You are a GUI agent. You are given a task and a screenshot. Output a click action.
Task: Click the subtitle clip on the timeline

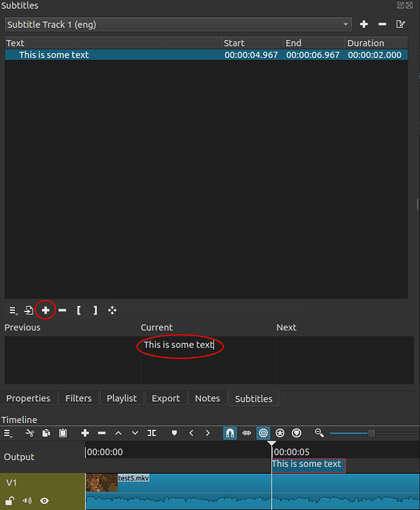click(x=309, y=465)
